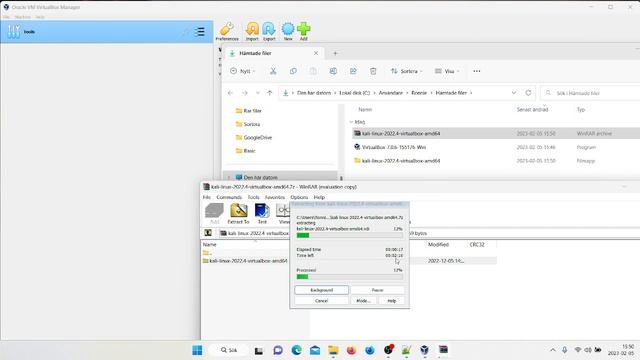Click the Rename icon in File Explorer toolbar
This screenshot has height=360, width=640.
(333, 71)
